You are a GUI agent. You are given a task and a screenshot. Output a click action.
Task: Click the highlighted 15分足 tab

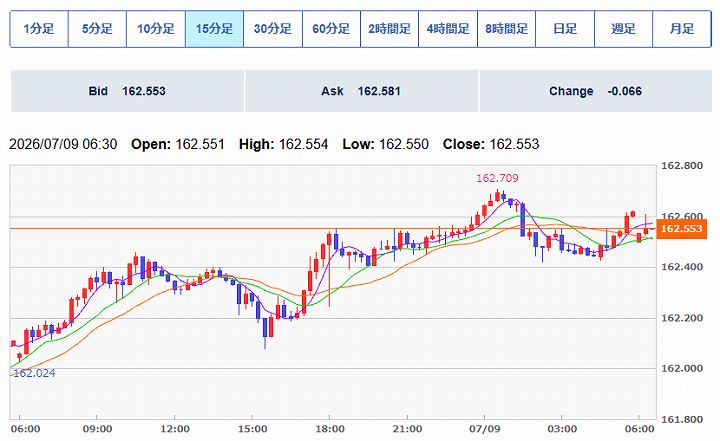(214, 29)
